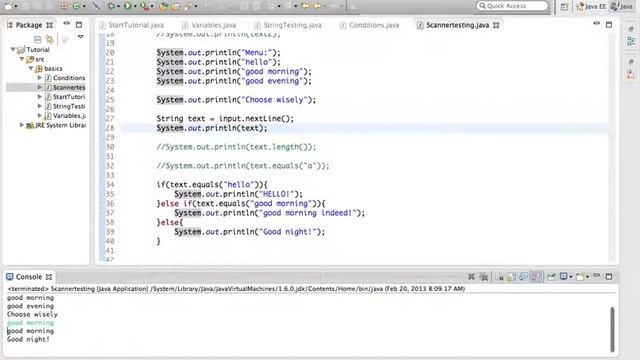Screen dimensions: 640x360
Task: Click the Search flashlight toolbar icon
Action: [x=188, y=6]
